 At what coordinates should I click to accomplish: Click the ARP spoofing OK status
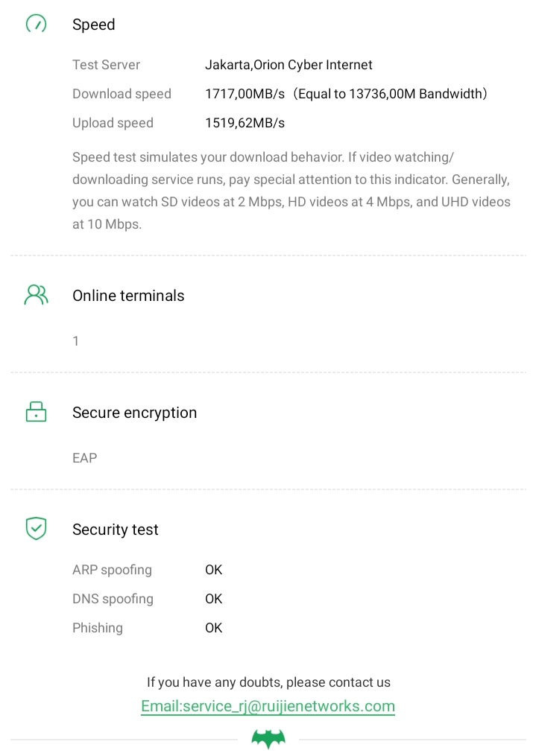(214, 570)
